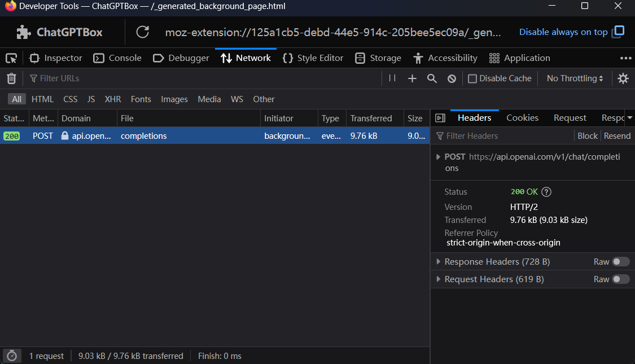
Task: Expand the POST completions request details
Action: 439,157
